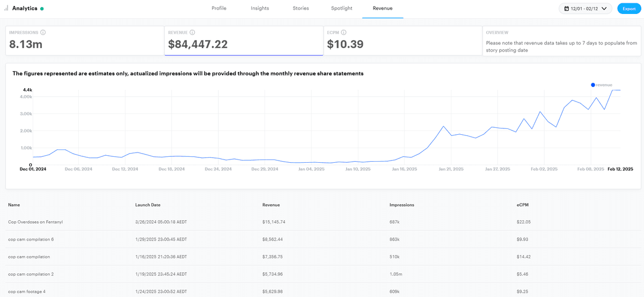Click the info icon beside Revenue
Viewport: 644px width, 297px height.
192,33
